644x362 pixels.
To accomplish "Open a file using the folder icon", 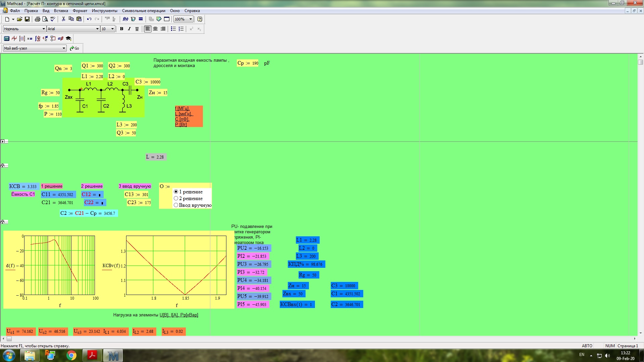I will (x=19, y=19).
